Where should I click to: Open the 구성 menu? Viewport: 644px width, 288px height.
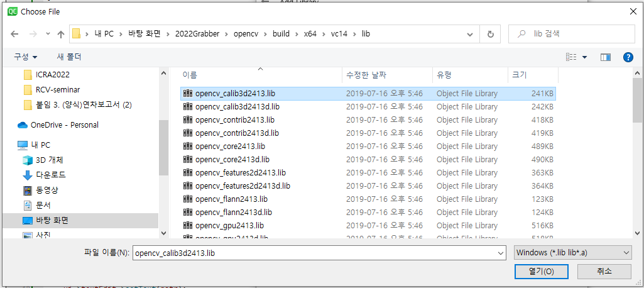click(26, 57)
